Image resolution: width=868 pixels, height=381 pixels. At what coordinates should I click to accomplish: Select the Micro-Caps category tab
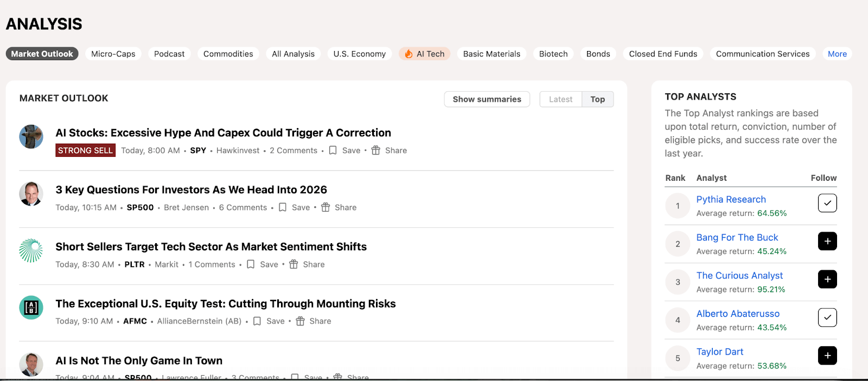(113, 54)
